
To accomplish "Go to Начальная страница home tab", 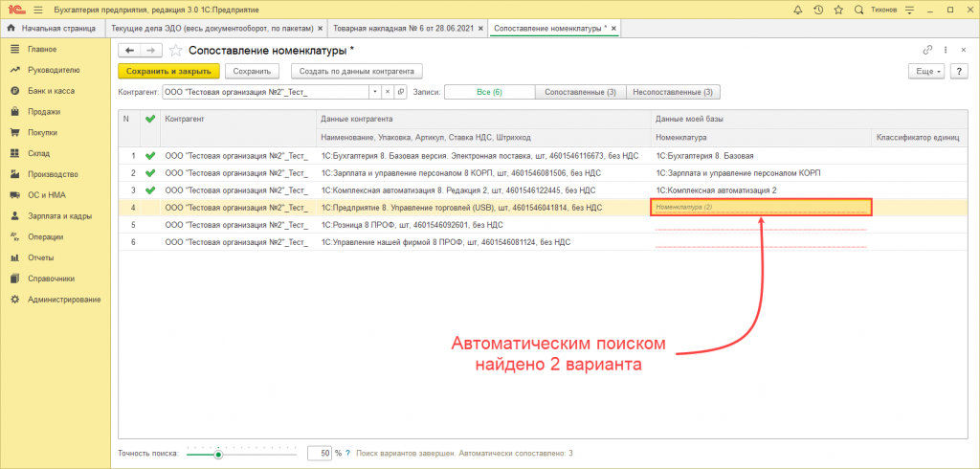I will point(52,28).
